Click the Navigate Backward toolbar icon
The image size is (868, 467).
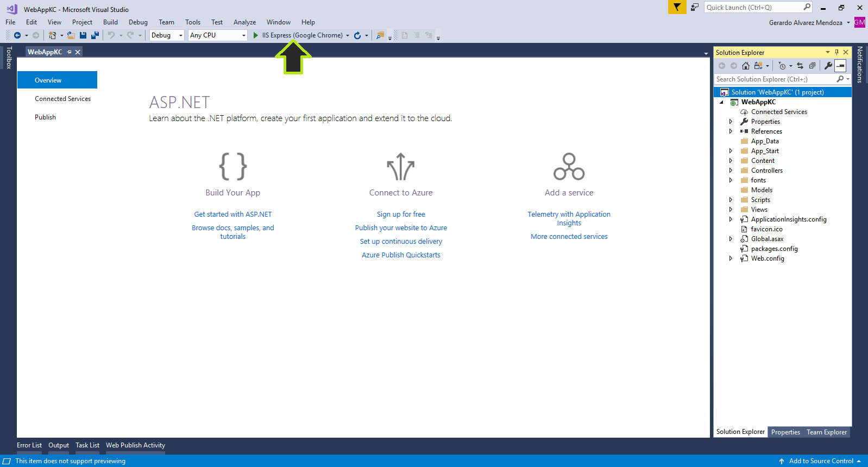(x=17, y=35)
